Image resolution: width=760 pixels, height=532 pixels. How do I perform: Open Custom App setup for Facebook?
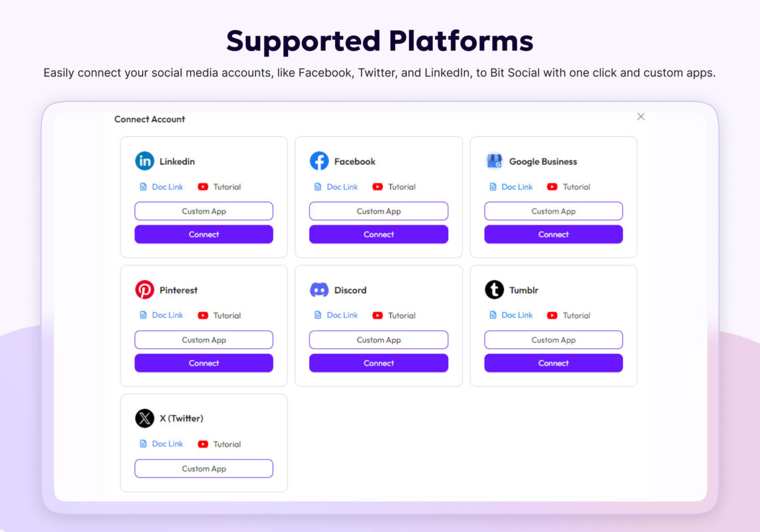click(378, 211)
